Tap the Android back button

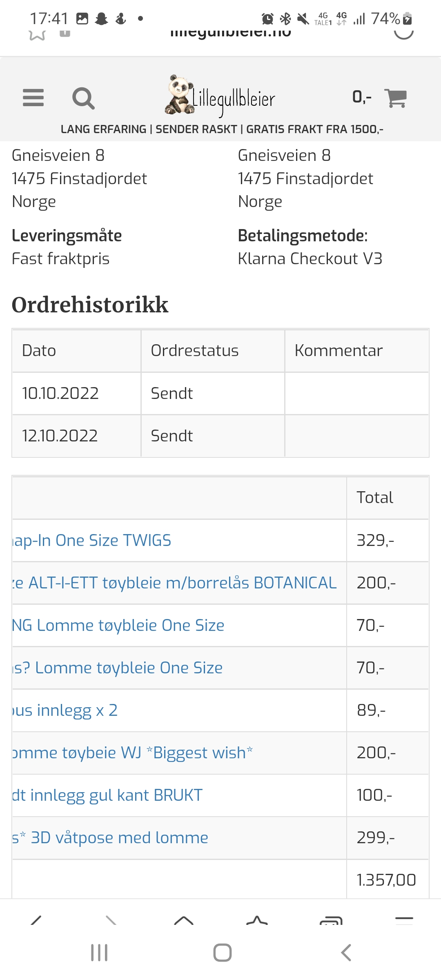[x=346, y=953]
